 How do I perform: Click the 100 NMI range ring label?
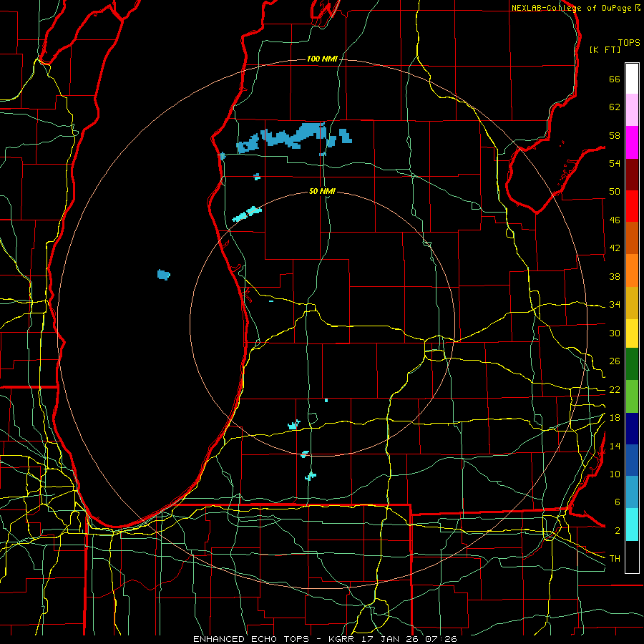322,59
